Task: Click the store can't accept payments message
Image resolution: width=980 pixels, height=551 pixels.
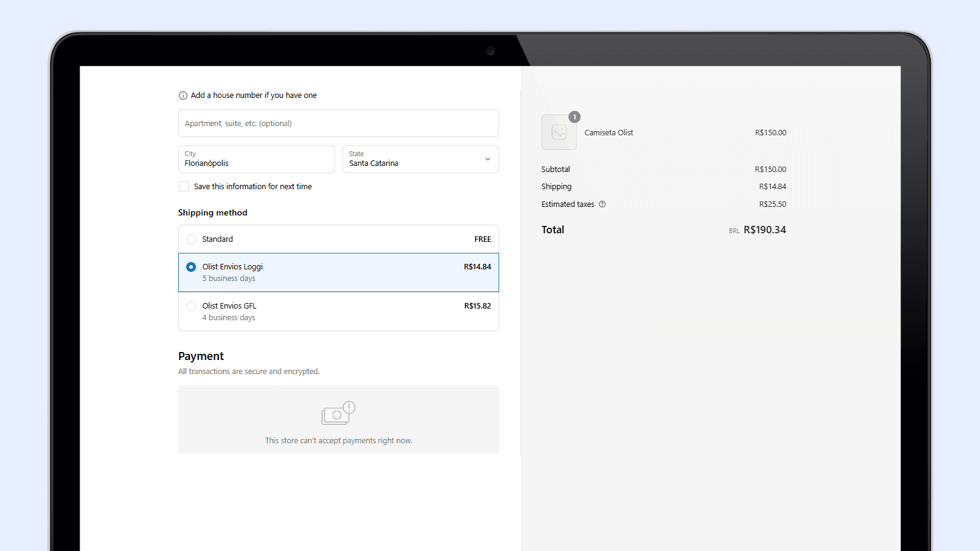Action: [x=338, y=441]
